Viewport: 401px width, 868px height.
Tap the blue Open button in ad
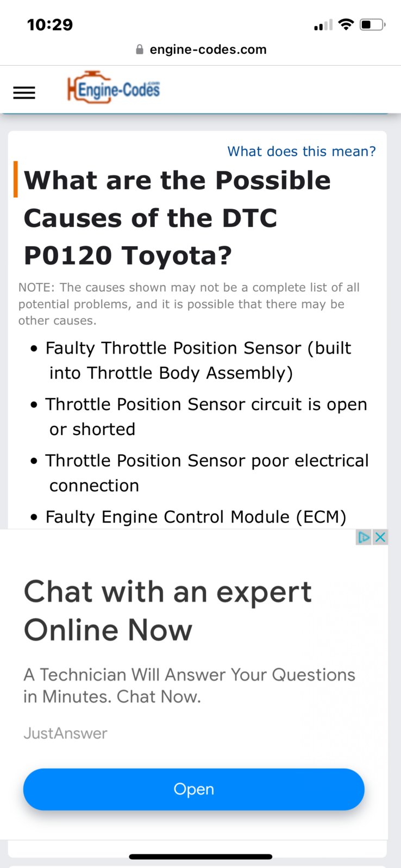pyautogui.click(x=193, y=789)
